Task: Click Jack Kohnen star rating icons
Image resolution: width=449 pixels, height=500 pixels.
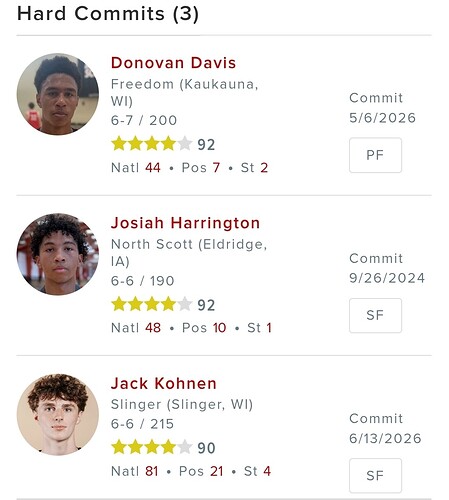Action: pos(152,447)
